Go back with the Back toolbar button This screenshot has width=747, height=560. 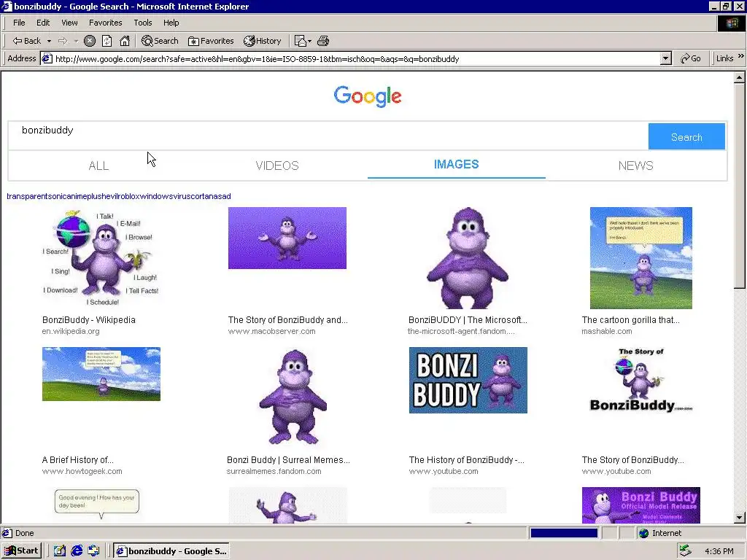pos(26,41)
